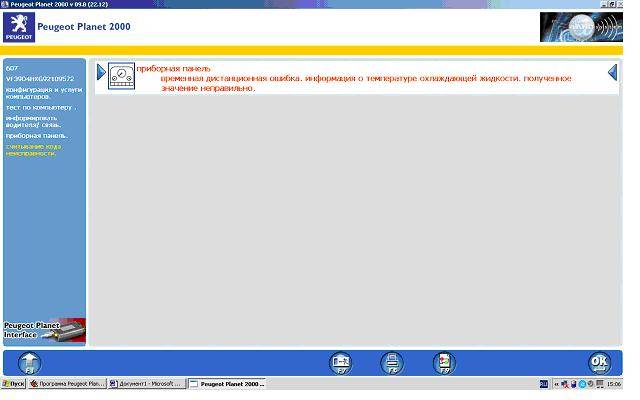Open the Windows Пуск start button
This screenshot has height=400, width=640.
pos(14,384)
